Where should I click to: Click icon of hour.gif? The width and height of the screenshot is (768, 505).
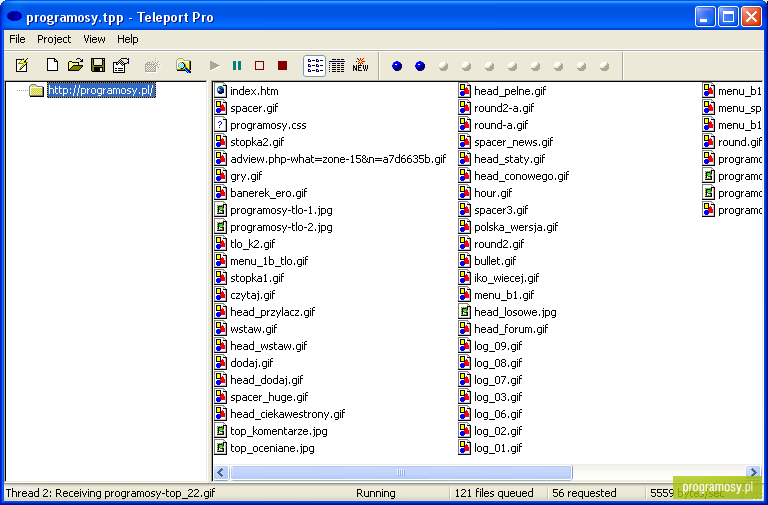tap(465, 193)
